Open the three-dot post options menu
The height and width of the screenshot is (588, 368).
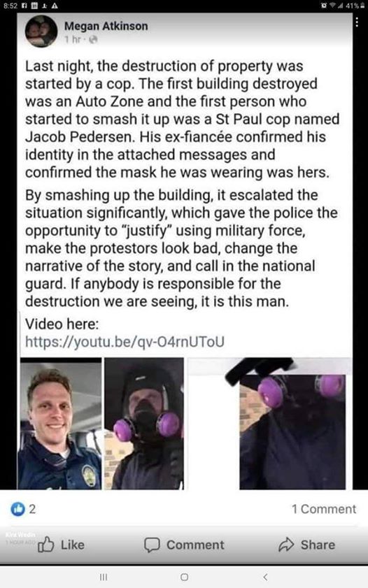click(x=357, y=22)
